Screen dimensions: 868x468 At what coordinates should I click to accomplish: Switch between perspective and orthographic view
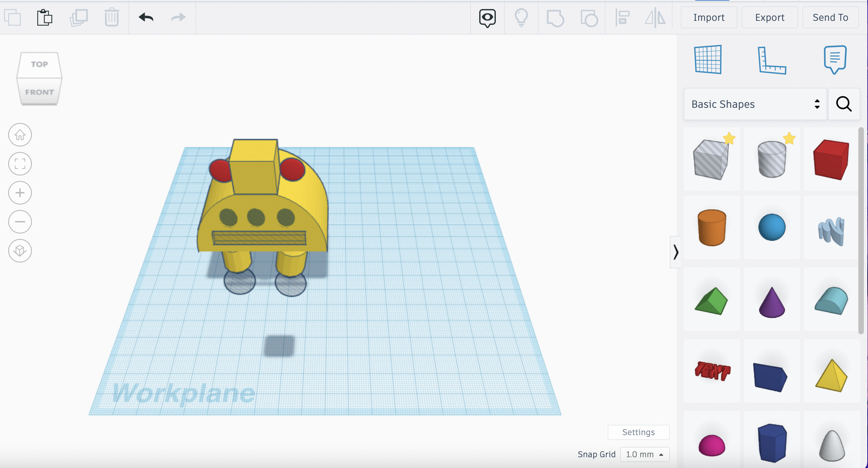click(x=20, y=251)
